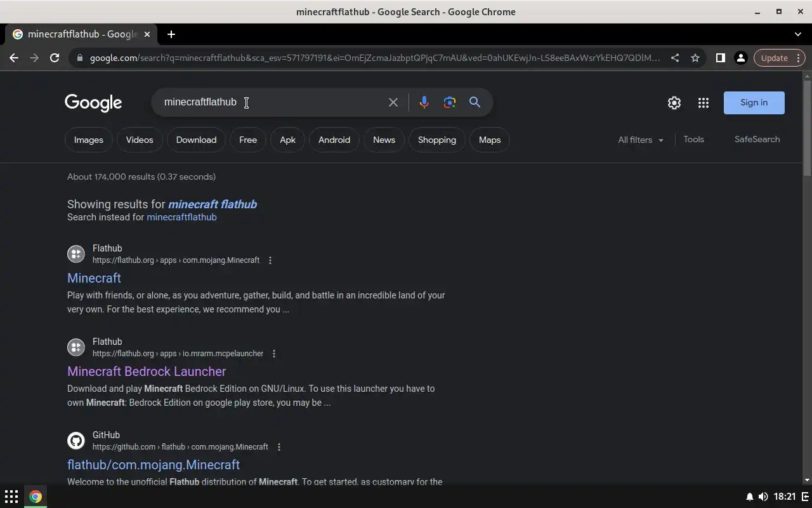Search by image with Google Lens
812x508 pixels.
pyautogui.click(x=450, y=102)
